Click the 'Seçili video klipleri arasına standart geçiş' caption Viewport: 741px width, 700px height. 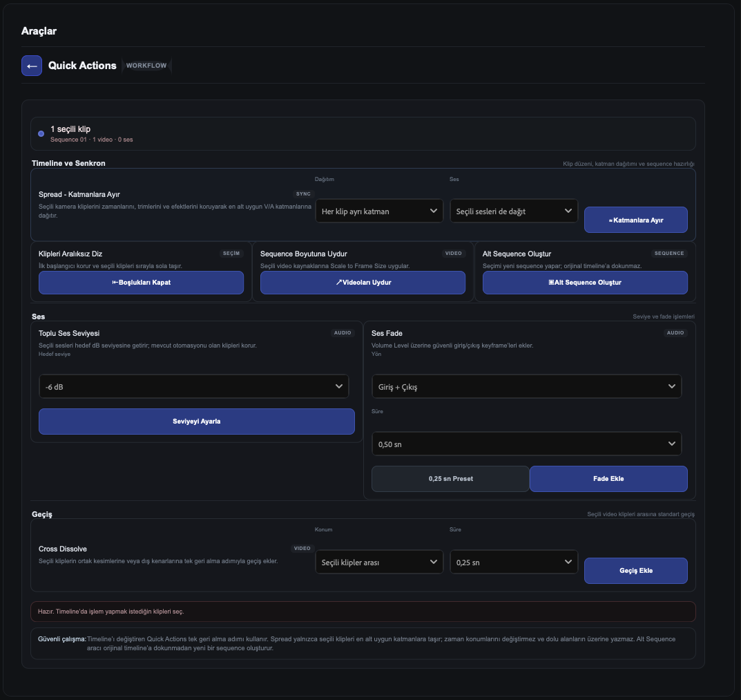pos(641,514)
